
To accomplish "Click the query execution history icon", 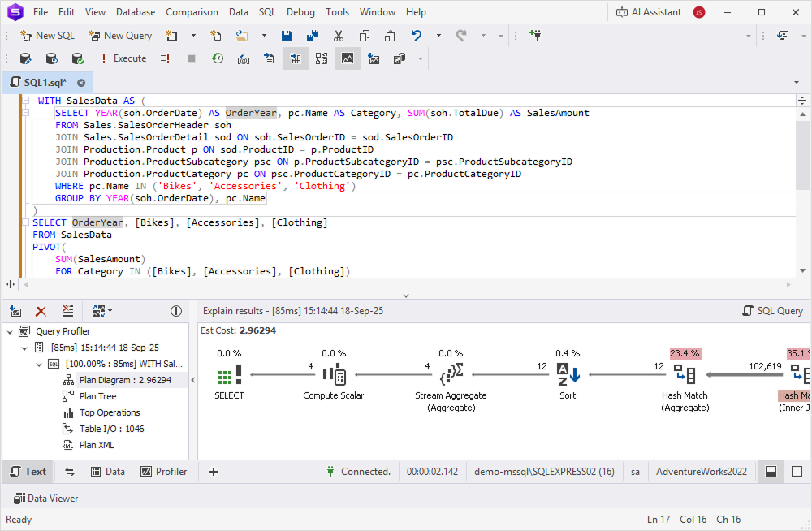I will pyautogui.click(x=218, y=58).
